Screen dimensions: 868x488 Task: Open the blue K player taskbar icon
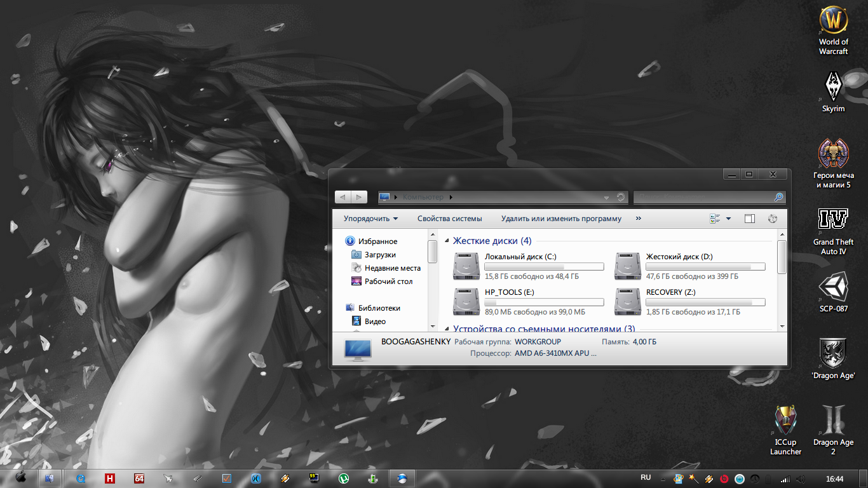click(x=256, y=478)
